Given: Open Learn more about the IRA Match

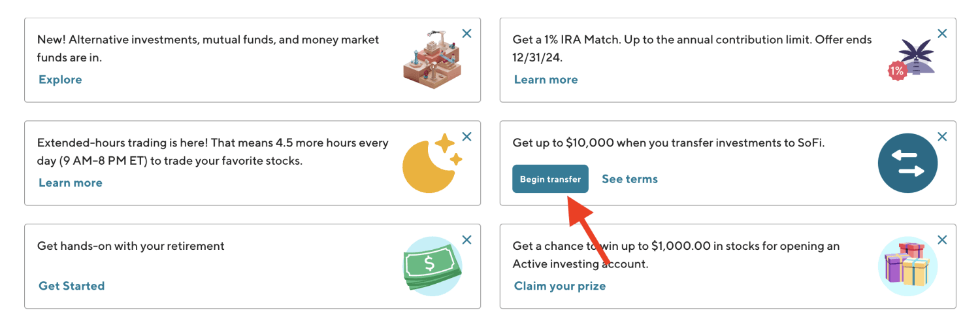Looking at the screenshot, I should point(546,80).
